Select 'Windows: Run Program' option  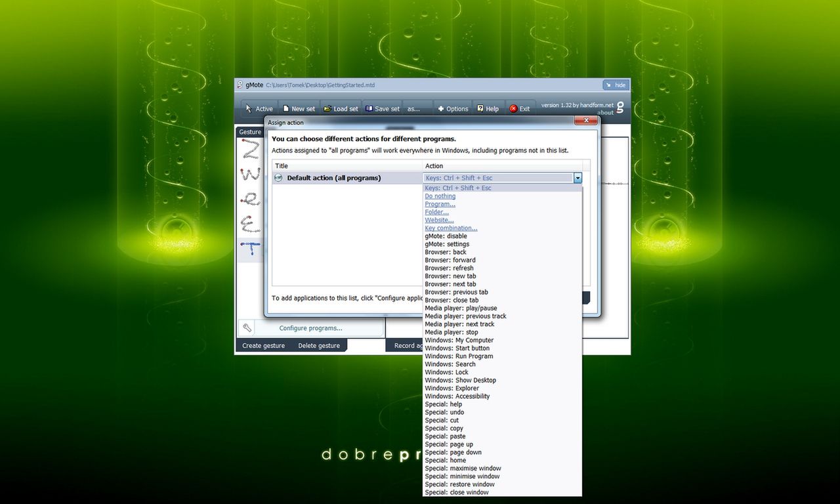[x=502, y=356]
